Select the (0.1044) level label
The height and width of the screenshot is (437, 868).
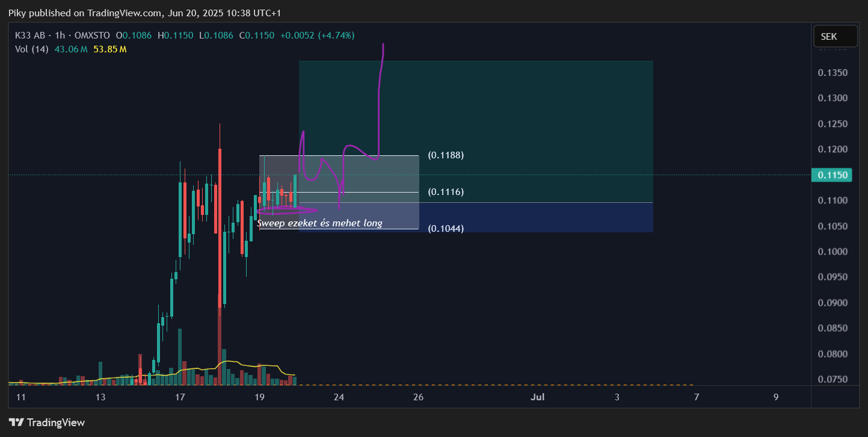point(445,229)
